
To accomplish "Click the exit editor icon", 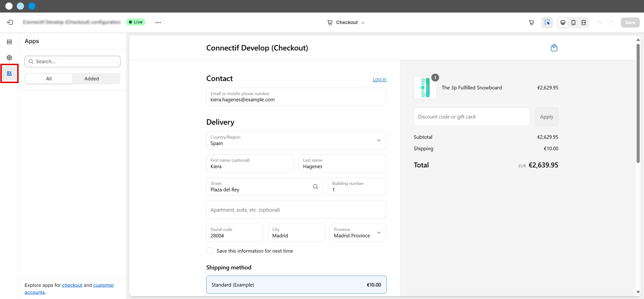I will click(x=10, y=22).
